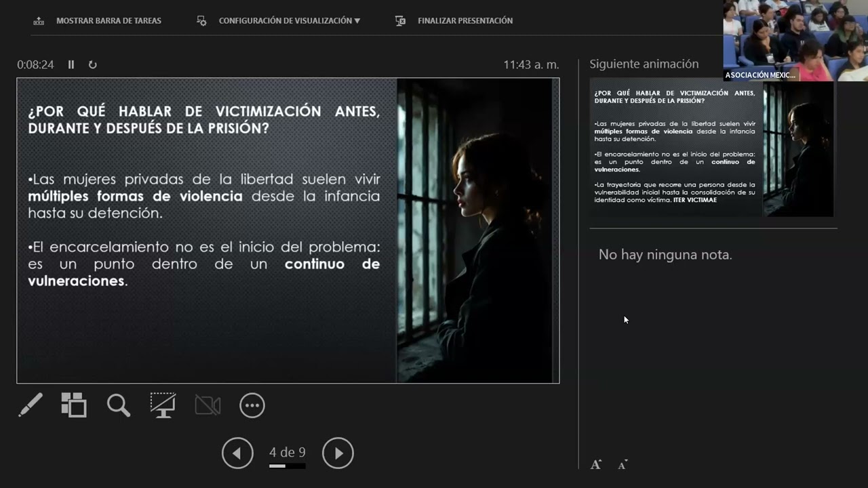The image size is (868, 488).
Task: Increase notes text size
Action: (x=596, y=464)
